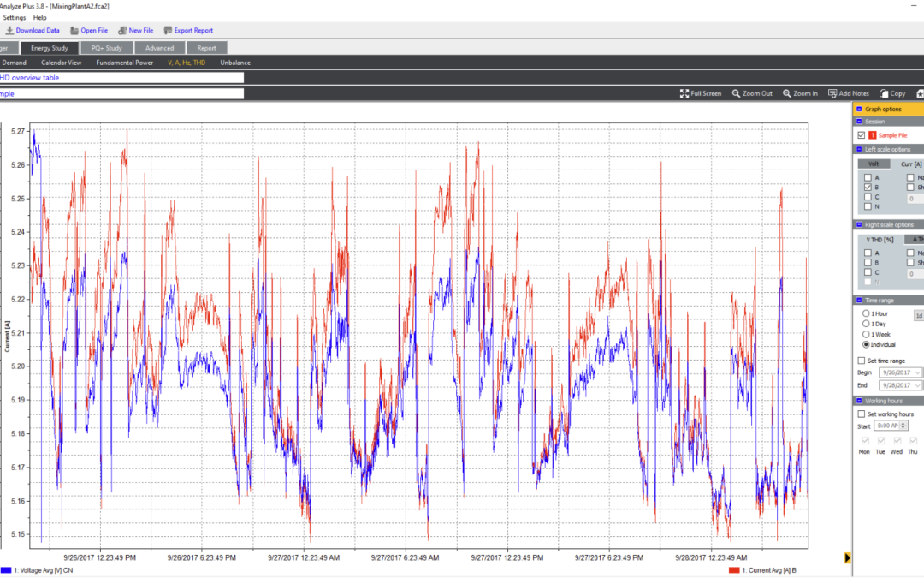924x578 pixels.
Task: Enter Full Screen graph view
Action: coord(684,93)
